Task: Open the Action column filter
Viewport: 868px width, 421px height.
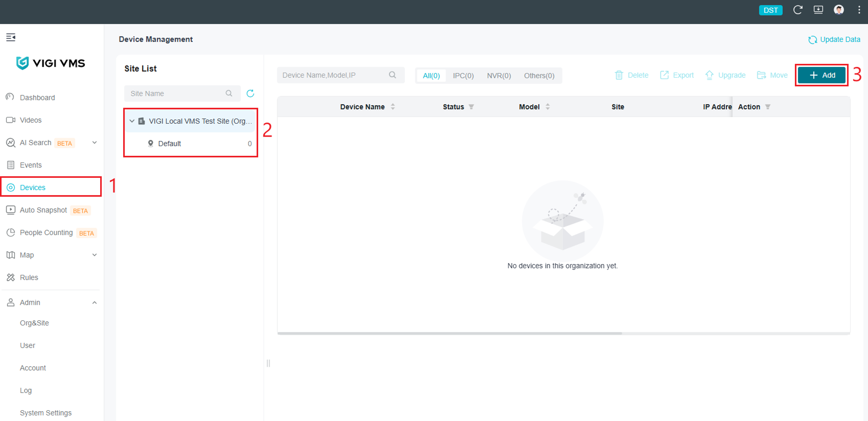Action: pos(768,107)
